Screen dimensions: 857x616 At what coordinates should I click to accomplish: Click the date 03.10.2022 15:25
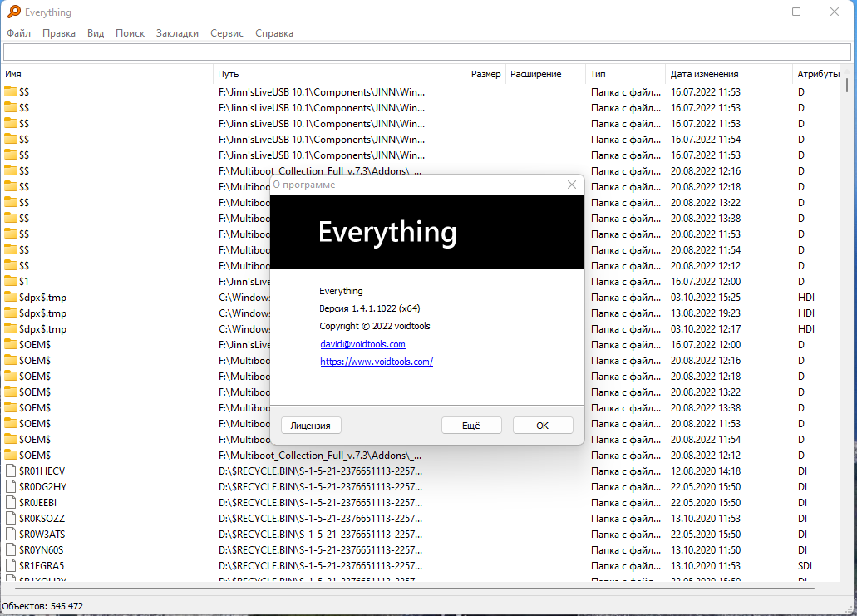click(x=706, y=298)
